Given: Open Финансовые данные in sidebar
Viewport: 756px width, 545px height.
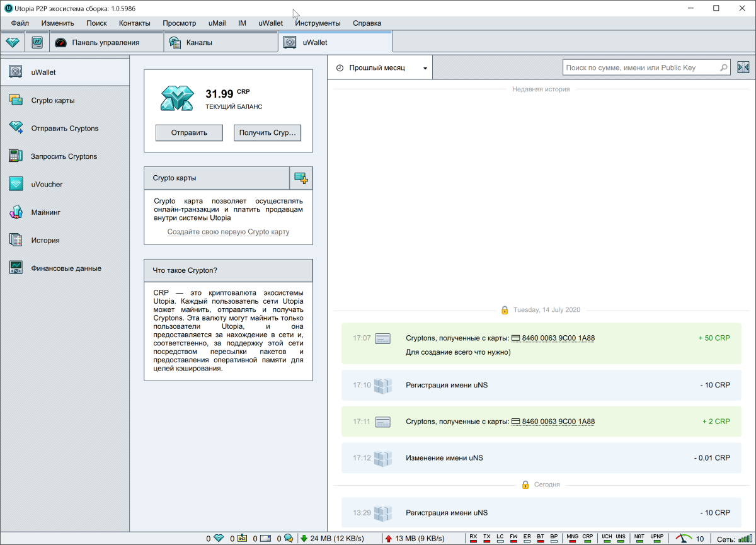Looking at the screenshot, I should (65, 268).
